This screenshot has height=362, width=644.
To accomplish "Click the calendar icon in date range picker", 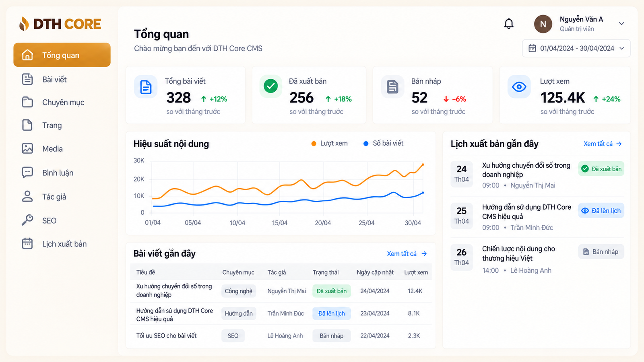I will (532, 48).
